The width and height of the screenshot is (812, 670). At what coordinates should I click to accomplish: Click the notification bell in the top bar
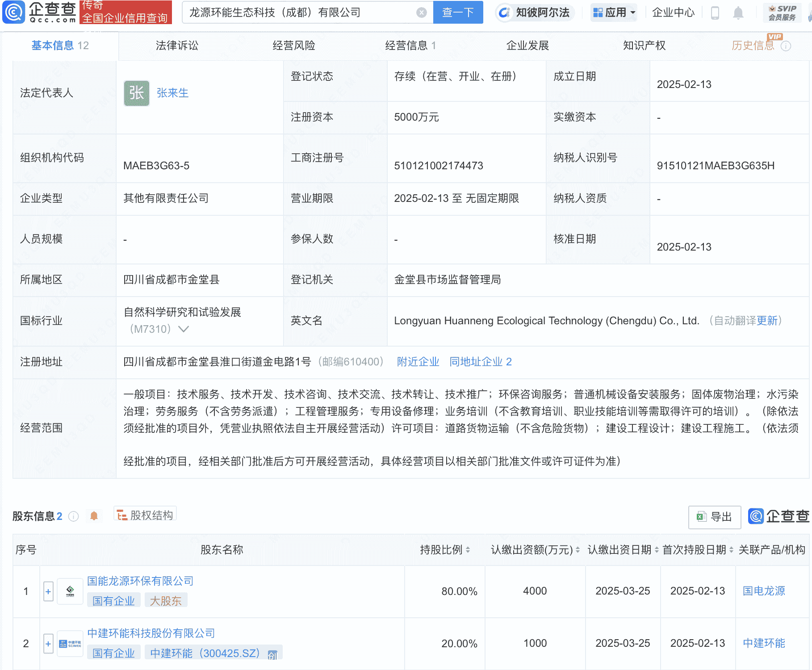tap(738, 13)
